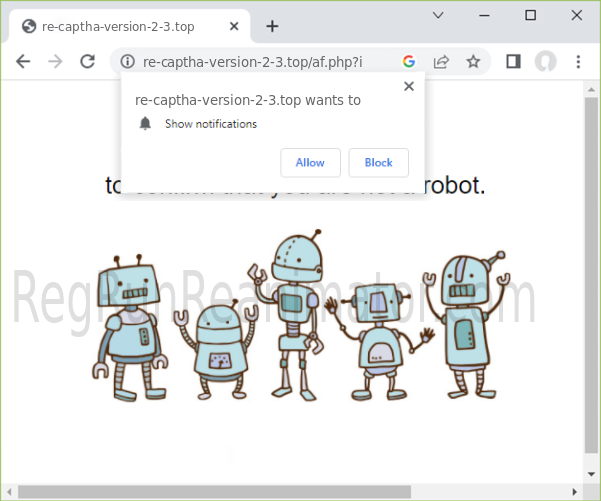Open site information icon in address bar
Image resolution: width=601 pixels, height=501 pixels.
128,61
